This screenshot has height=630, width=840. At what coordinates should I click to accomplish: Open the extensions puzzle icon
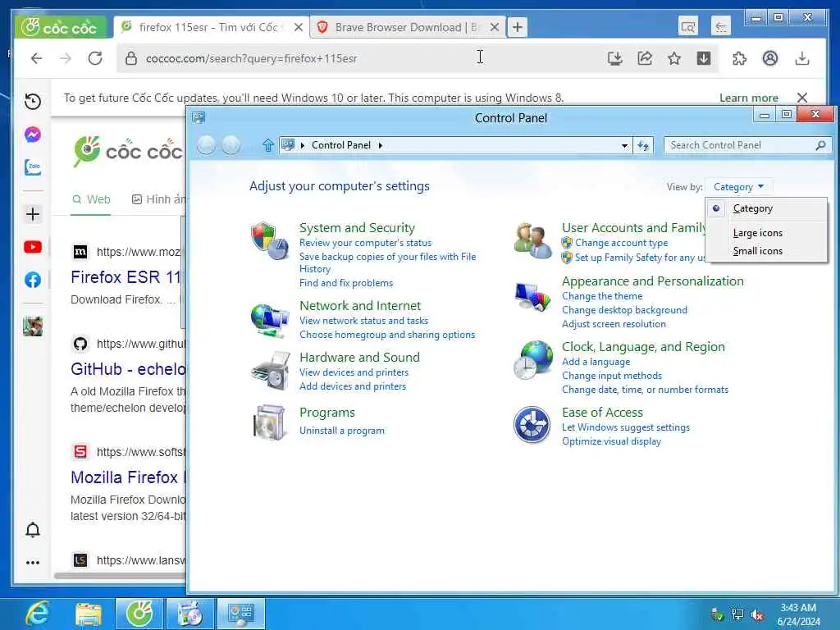(739, 58)
